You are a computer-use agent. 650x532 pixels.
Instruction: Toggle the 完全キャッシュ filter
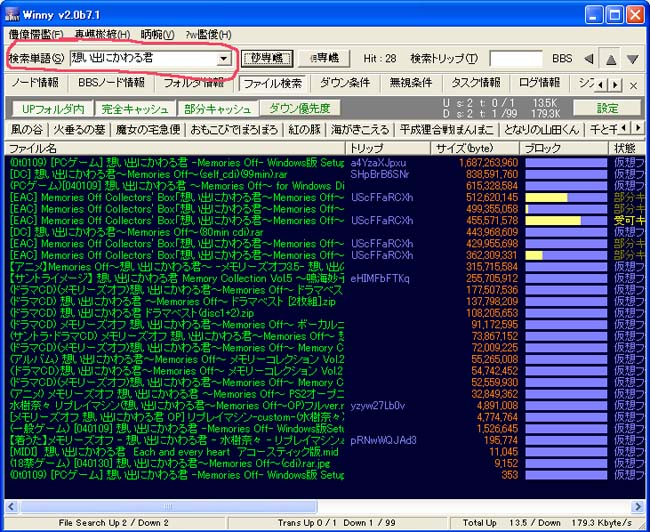(x=135, y=109)
